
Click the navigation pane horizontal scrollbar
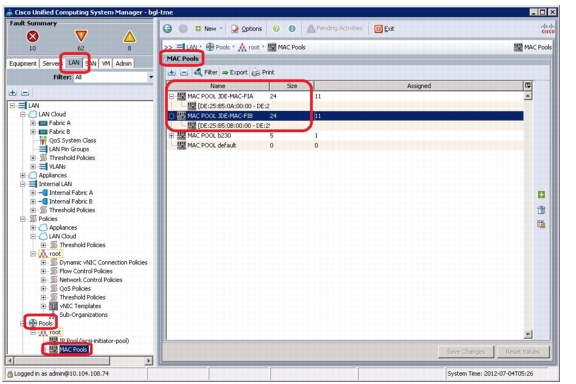[79, 360]
